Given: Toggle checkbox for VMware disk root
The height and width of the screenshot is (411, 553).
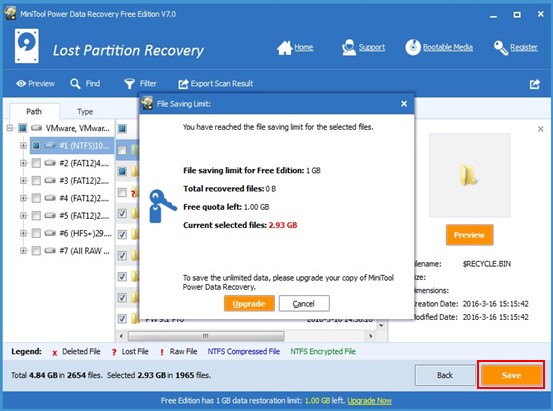Looking at the screenshot, I should click(x=23, y=128).
